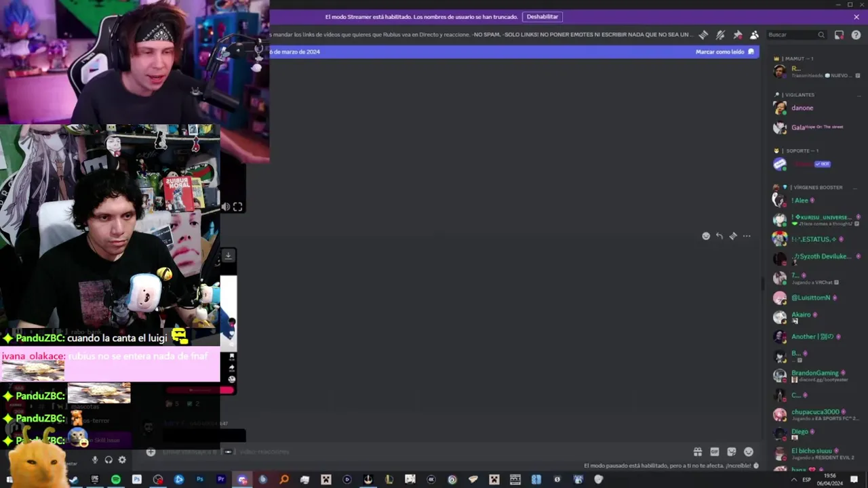The width and height of the screenshot is (868, 488).
Task: Click the forward icon on hovered message
Action: pos(733,236)
